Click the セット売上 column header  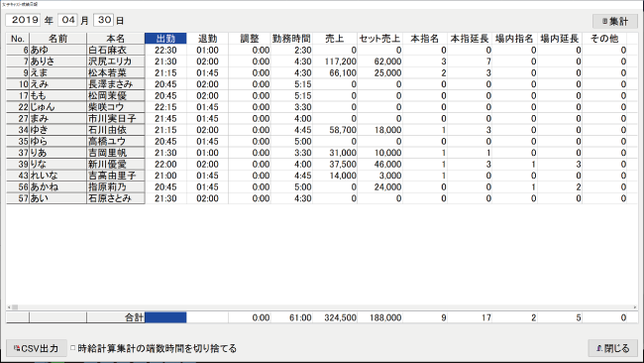coord(379,39)
